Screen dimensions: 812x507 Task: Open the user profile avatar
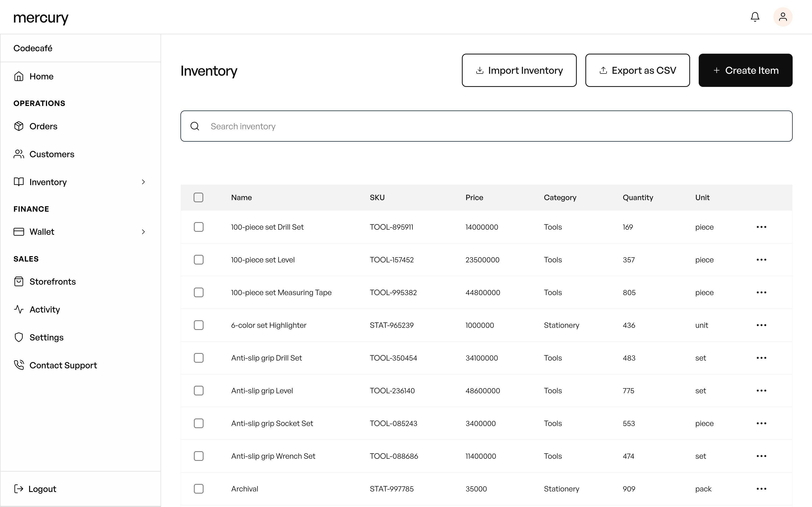783,17
